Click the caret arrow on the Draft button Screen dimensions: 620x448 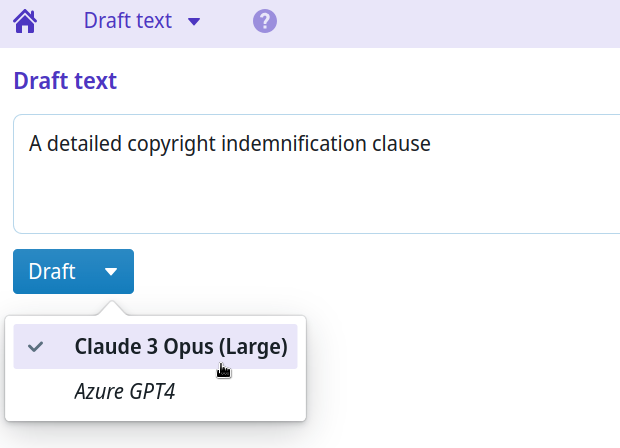[x=111, y=272]
